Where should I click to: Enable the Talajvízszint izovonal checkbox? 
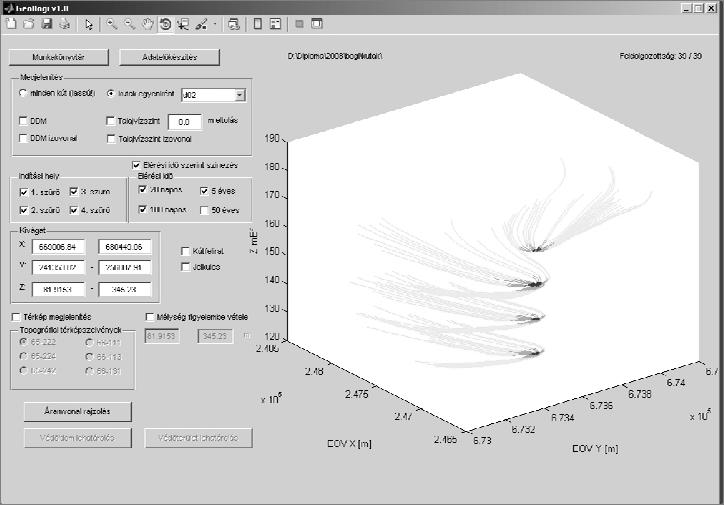point(111,138)
